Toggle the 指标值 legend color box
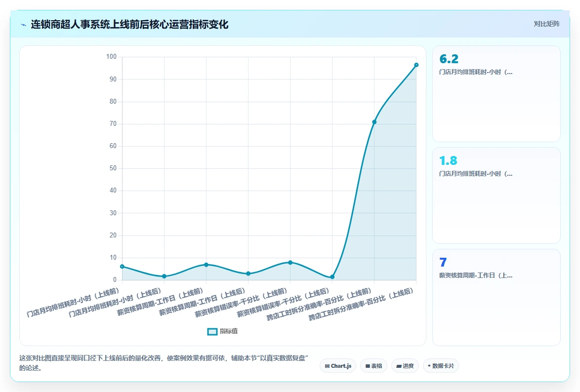The height and width of the screenshot is (392, 580). point(212,331)
